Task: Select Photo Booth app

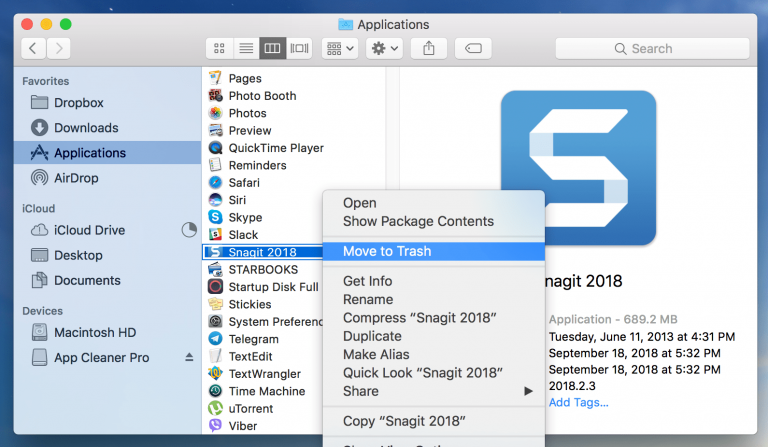Action: point(262,95)
